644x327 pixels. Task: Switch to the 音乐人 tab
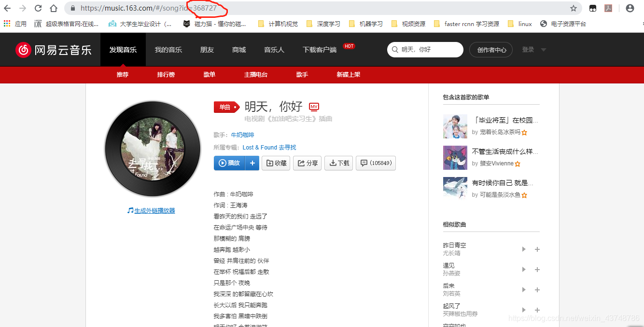pos(274,50)
